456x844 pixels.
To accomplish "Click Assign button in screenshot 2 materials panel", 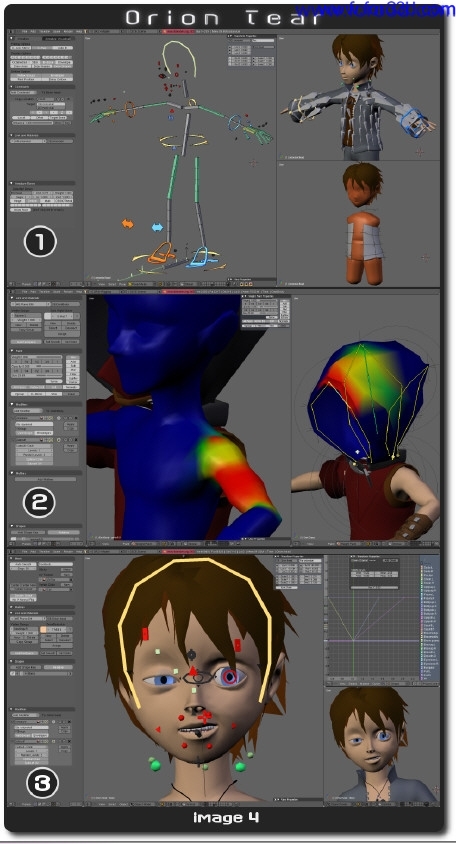I will coord(62,334).
